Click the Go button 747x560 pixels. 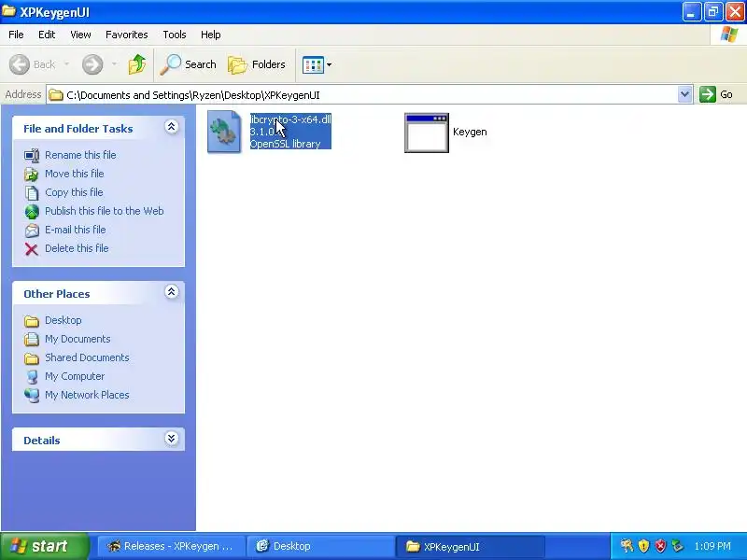tap(716, 94)
